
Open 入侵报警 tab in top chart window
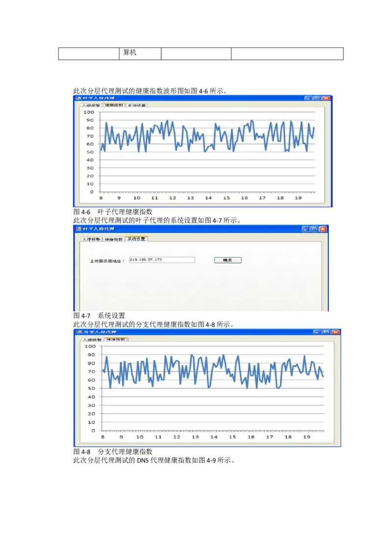coord(91,105)
